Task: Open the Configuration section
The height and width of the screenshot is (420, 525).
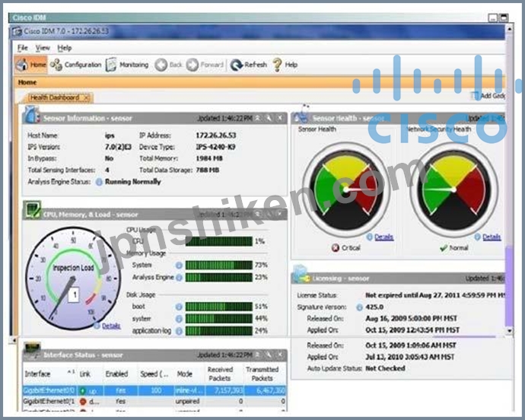Action: click(75, 65)
